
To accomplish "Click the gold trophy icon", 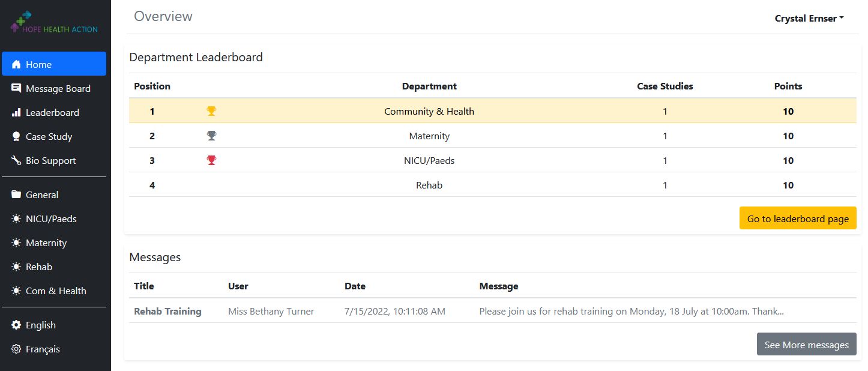I will pos(211,111).
